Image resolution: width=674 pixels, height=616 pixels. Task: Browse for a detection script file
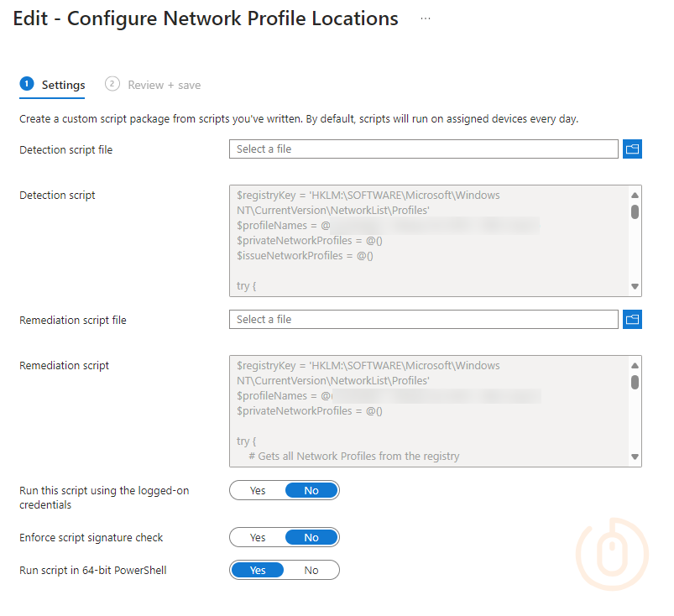point(633,149)
